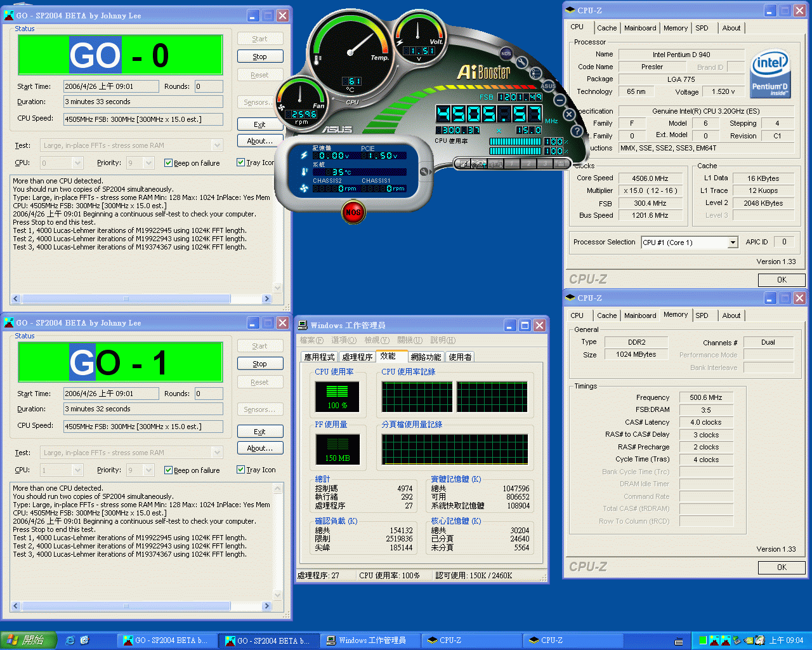Click OK in lower CPU-Z Memory window
Viewport: 812px width, 650px height.
pos(782,567)
